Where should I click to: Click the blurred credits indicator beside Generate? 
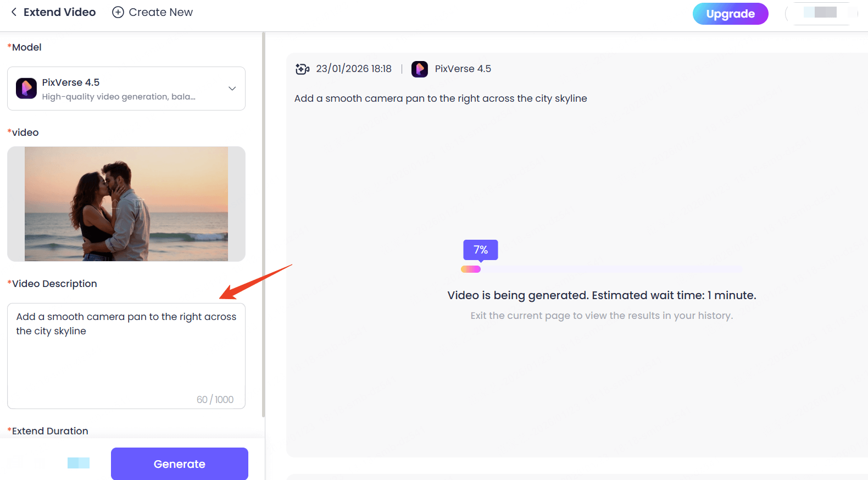[79, 463]
